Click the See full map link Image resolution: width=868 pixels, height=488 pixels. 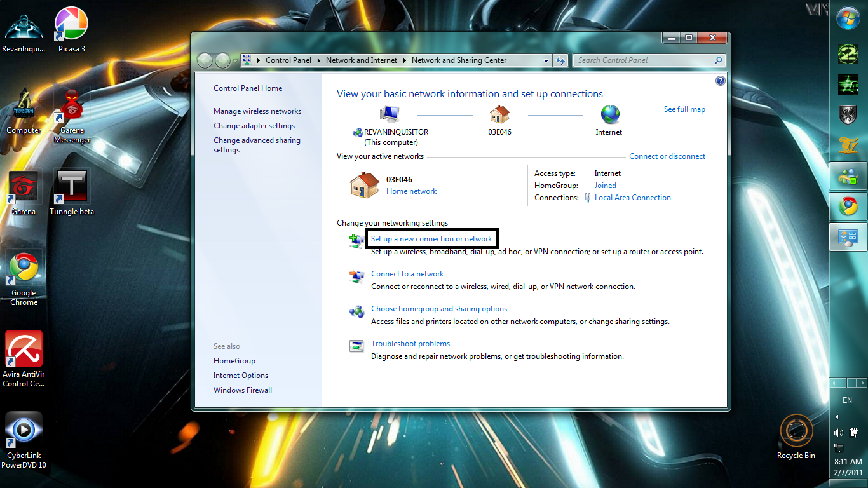coord(684,109)
